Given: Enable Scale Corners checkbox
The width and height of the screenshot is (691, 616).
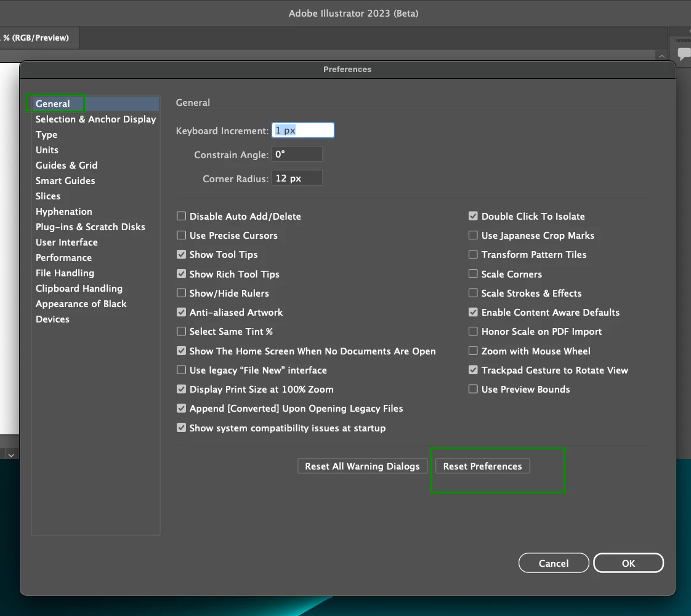Looking at the screenshot, I should tap(473, 273).
